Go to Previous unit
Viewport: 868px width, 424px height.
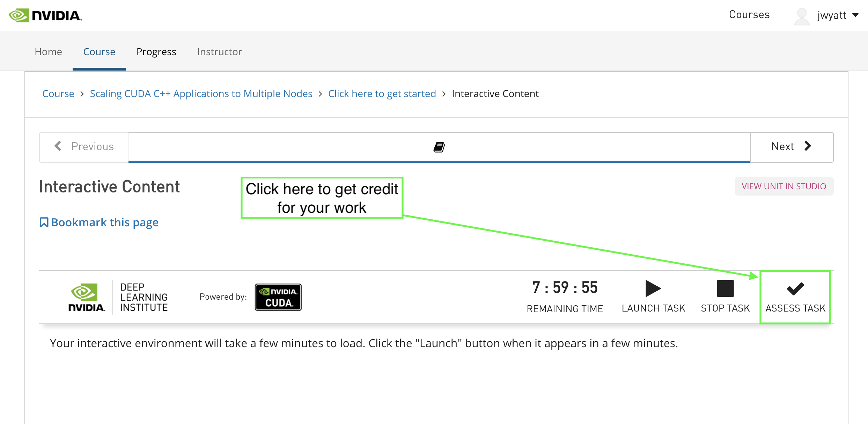84,147
